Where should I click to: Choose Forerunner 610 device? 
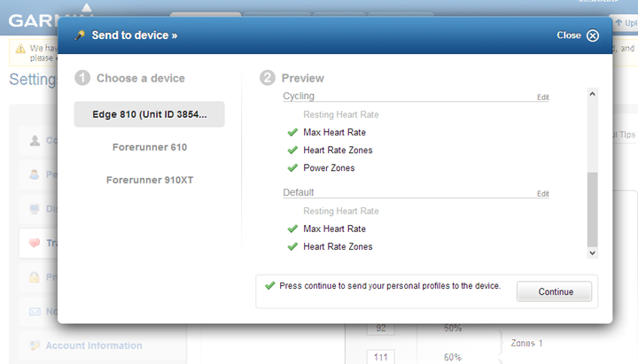[x=150, y=147]
